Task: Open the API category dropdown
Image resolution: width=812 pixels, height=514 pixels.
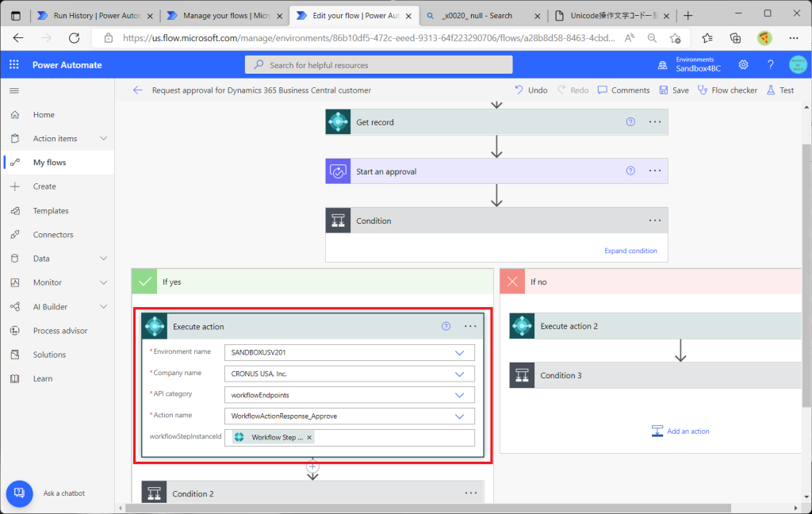Action: [x=459, y=395]
